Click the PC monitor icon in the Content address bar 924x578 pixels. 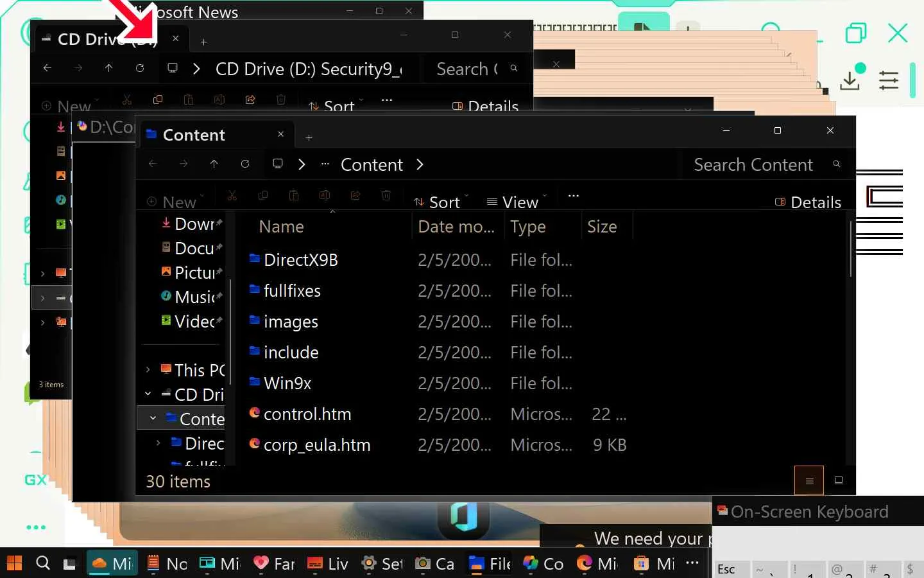click(278, 164)
